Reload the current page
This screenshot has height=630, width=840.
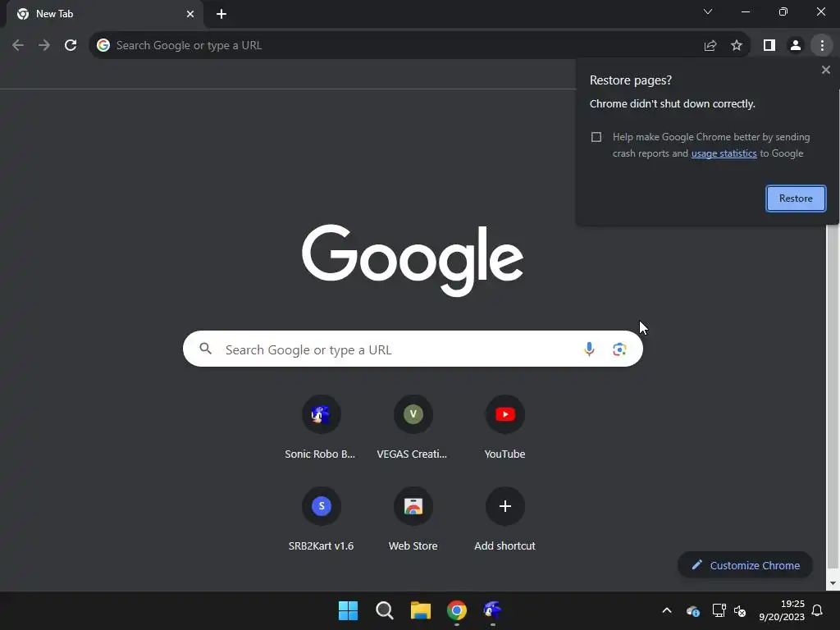click(71, 46)
